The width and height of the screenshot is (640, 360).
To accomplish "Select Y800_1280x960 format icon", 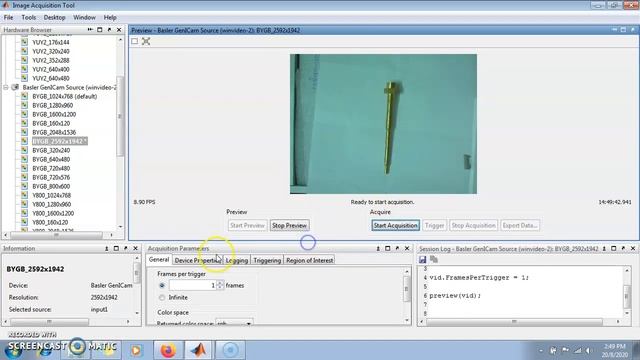I will pyautogui.click(x=24, y=204).
